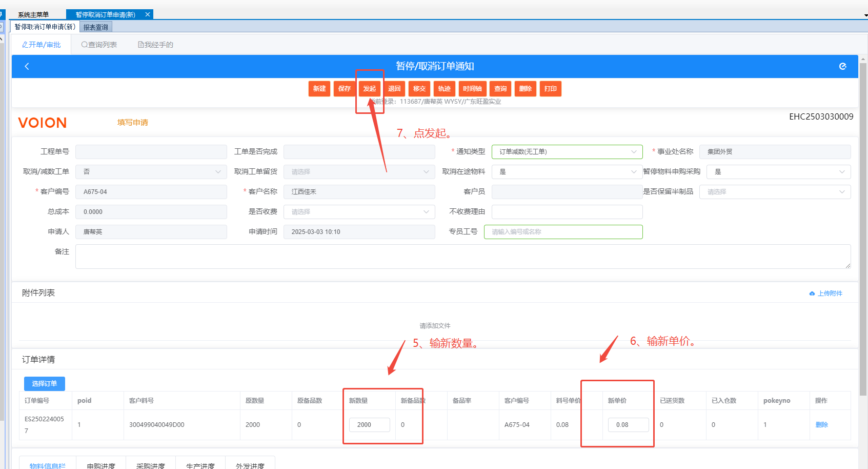Select the 开单/审批 tab

(42, 45)
